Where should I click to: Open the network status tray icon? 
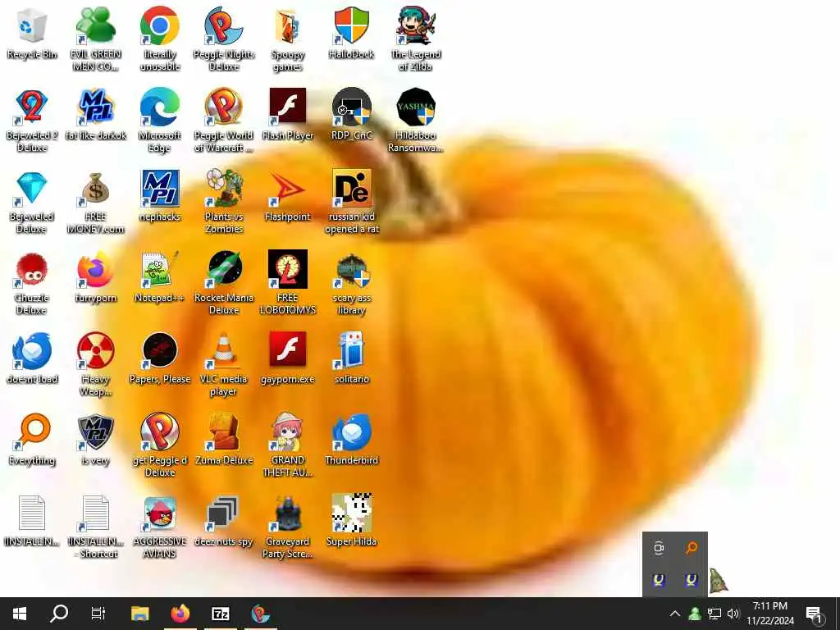click(x=714, y=614)
